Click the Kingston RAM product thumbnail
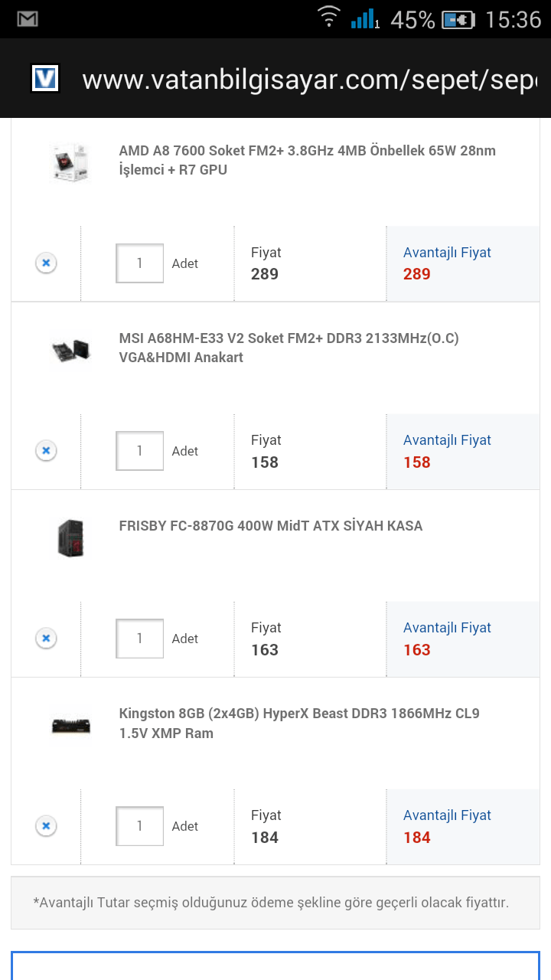 (70, 725)
